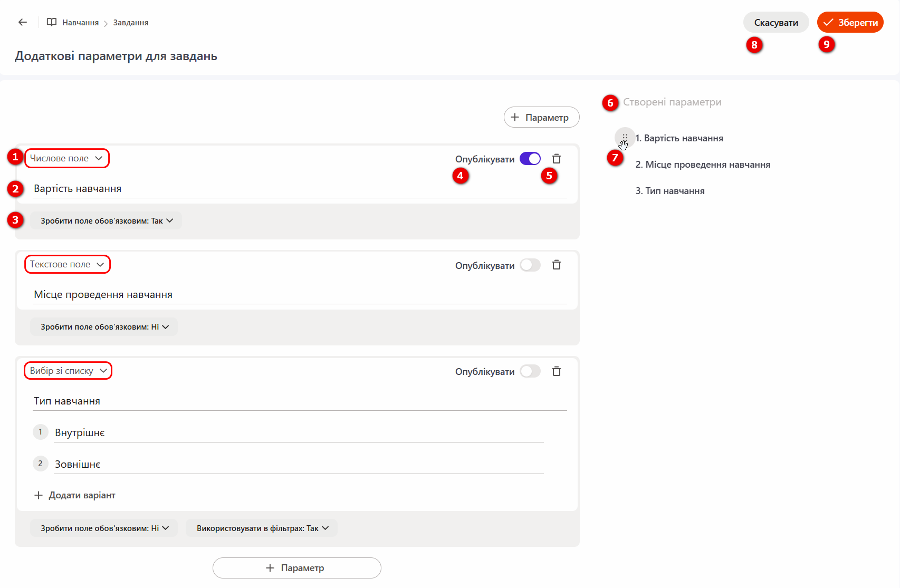Click the plus icon beside Додати варіант
Image resolution: width=900 pixels, height=588 pixels.
click(x=39, y=495)
